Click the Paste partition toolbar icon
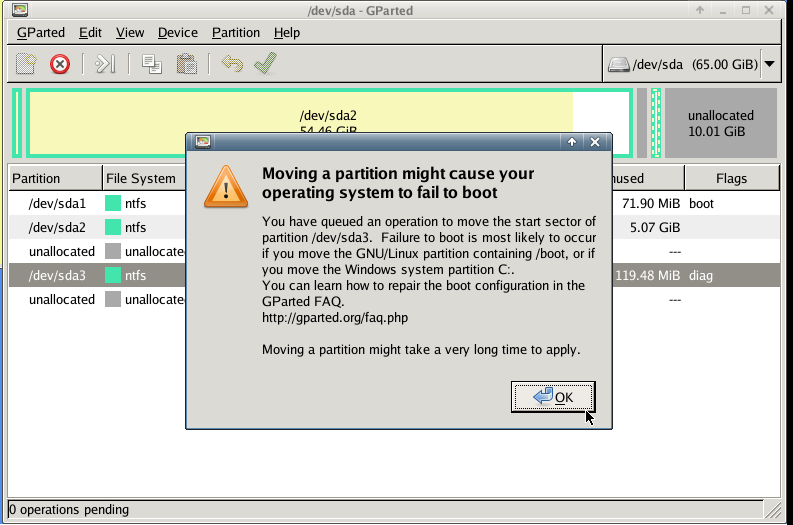Screen dimensions: 793x525 tap(186, 64)
